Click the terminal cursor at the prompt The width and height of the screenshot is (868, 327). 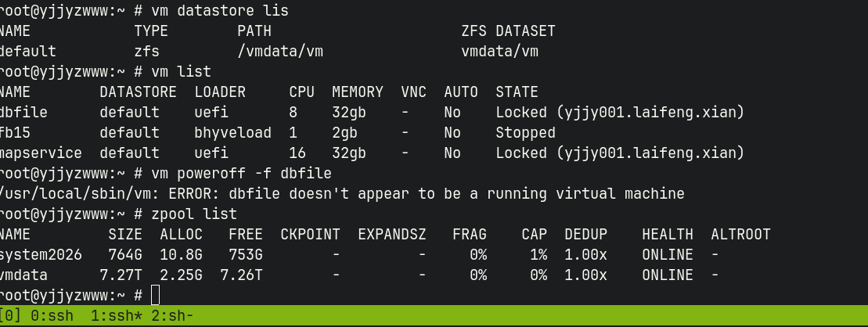[155, 295]
